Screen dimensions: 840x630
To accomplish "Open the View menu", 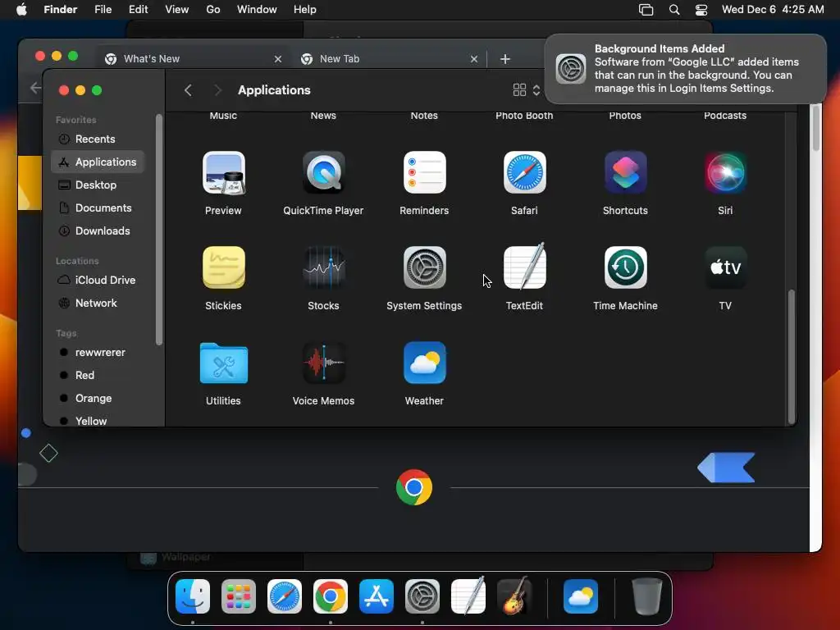I will [x=177, y=9].
